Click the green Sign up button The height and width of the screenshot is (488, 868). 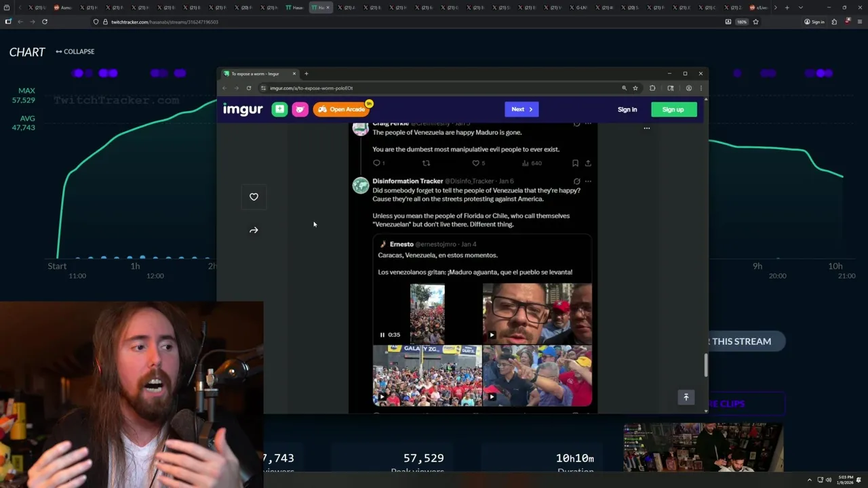673,109
